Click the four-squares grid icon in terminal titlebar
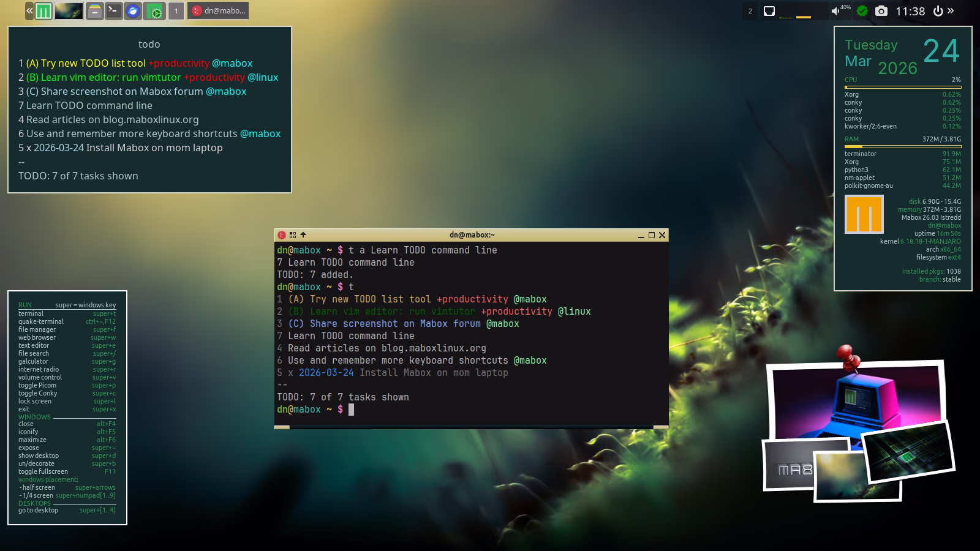 293,235
